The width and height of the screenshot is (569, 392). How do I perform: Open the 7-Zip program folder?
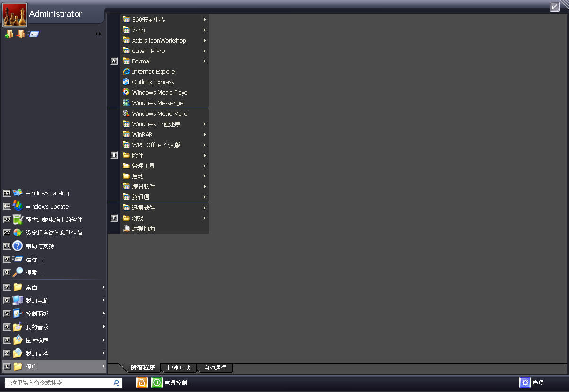pyautogui.click(x=165, y=30)
